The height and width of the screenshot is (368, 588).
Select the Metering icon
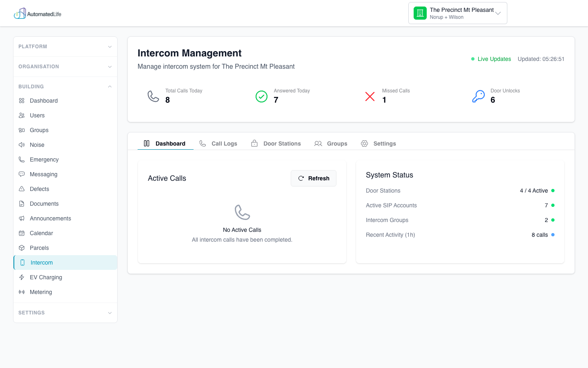click(21, 292)
